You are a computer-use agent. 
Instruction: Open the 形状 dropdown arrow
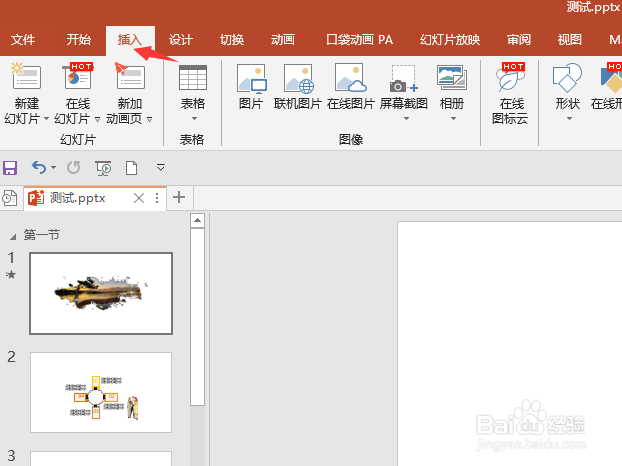[x=569, y=119]
